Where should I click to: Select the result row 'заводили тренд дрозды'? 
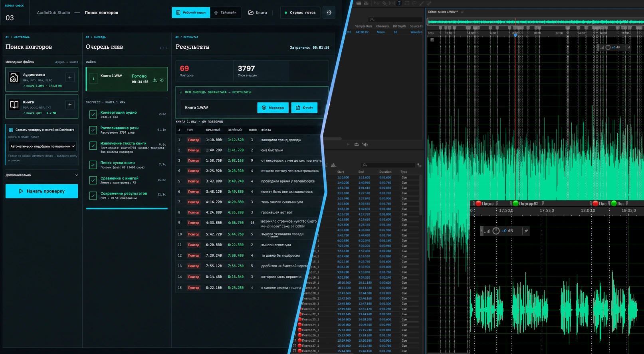pyautogui.click(x=249, y=140)
